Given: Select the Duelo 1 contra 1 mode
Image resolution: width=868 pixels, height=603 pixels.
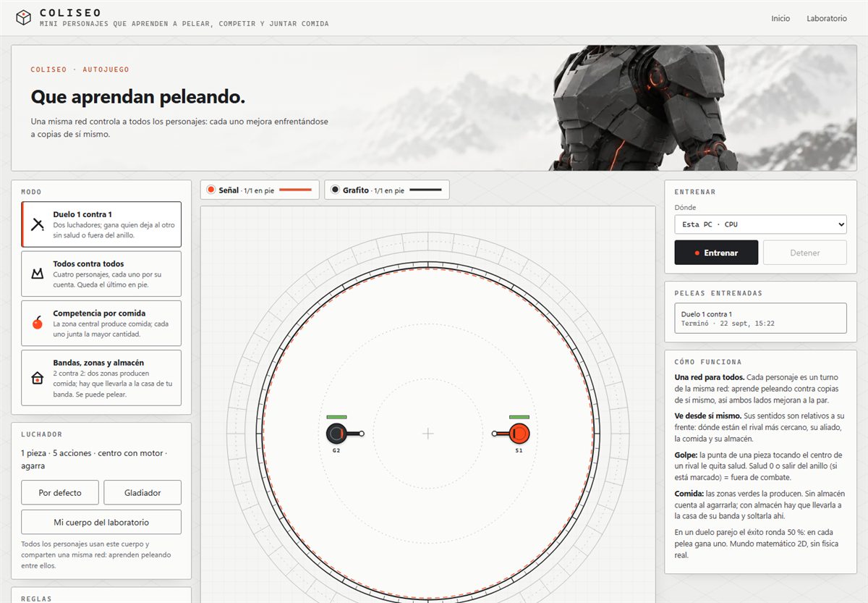Looking at the screenshot, I should (x=101, y=224).
